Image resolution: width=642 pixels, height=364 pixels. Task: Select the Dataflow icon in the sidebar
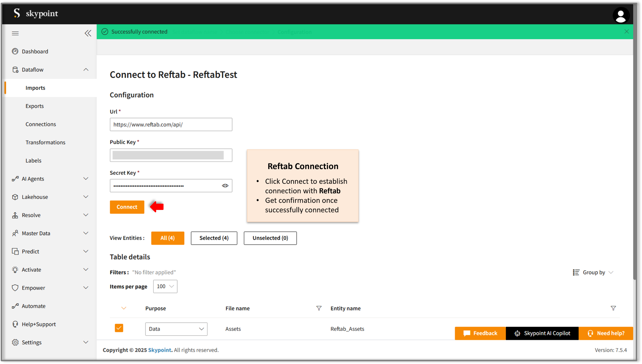tap(15, 70)
